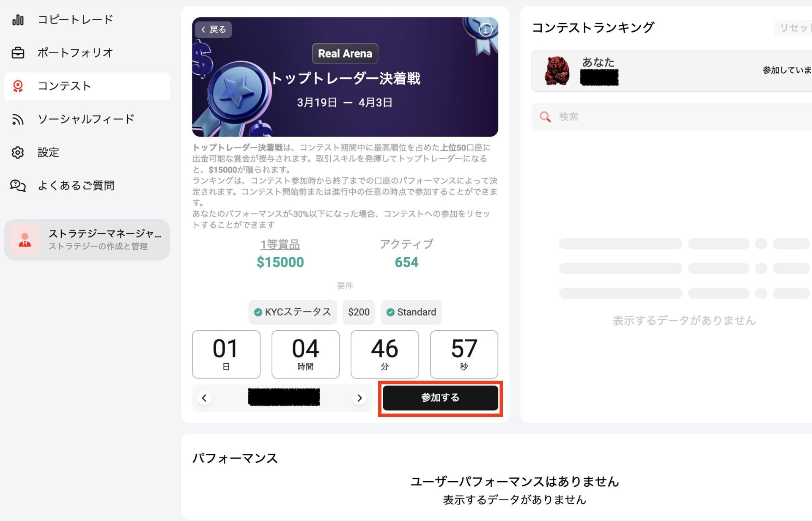Click the $200 requirement badge
Viewport: 812px width, 521px height.
[x=359, y=312]
